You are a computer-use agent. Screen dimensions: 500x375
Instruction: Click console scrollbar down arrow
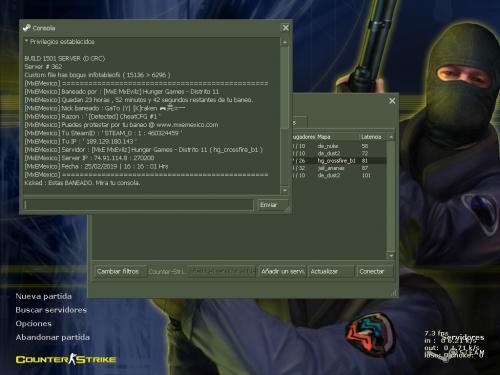pos(284,190)
